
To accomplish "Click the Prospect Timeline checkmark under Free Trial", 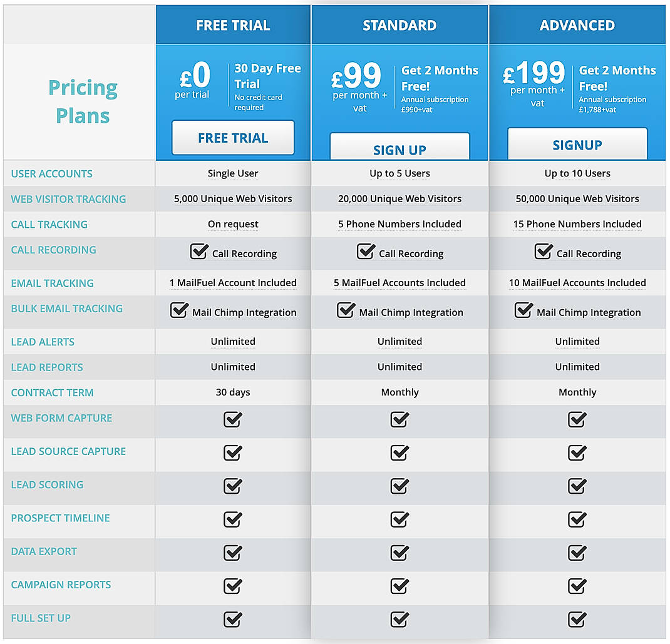I will point(232,519).
